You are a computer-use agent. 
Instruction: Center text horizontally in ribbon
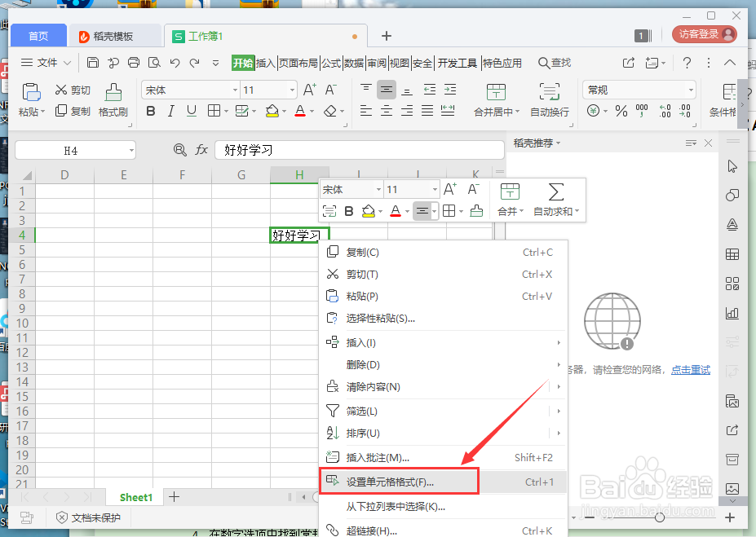click(x=387, y=112)
